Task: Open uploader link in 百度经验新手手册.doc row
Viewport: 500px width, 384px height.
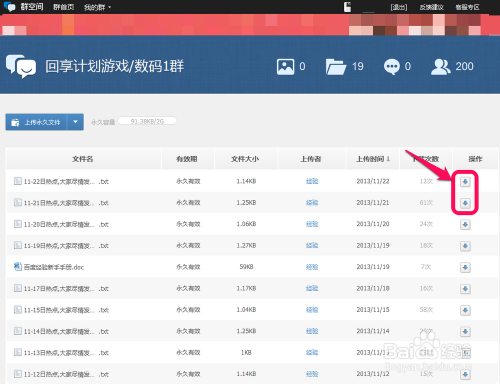Action: 312,267
